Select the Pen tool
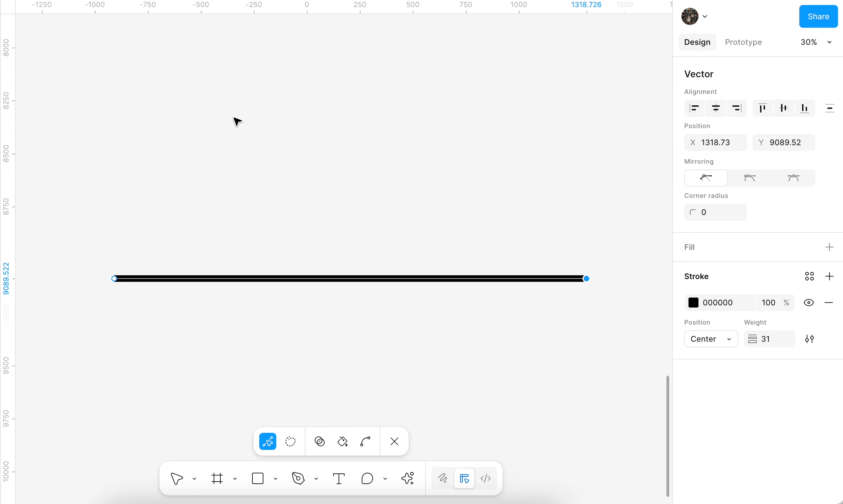 (298, 478)
